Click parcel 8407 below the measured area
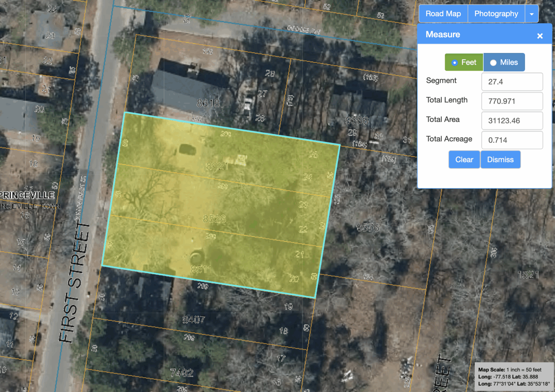The width and height of the screenshot is (555, 392). [x=194, y=319]
